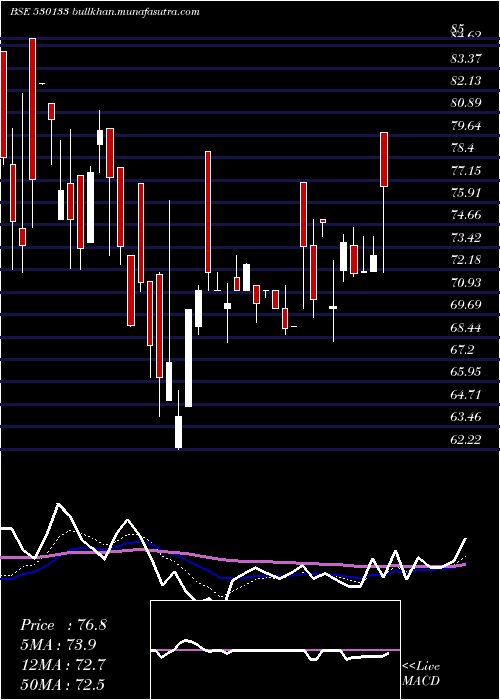Viewport: 500px width, 700px height.
Task: Click the Price : 76.8 readout
Action: (x=63, y=625)
